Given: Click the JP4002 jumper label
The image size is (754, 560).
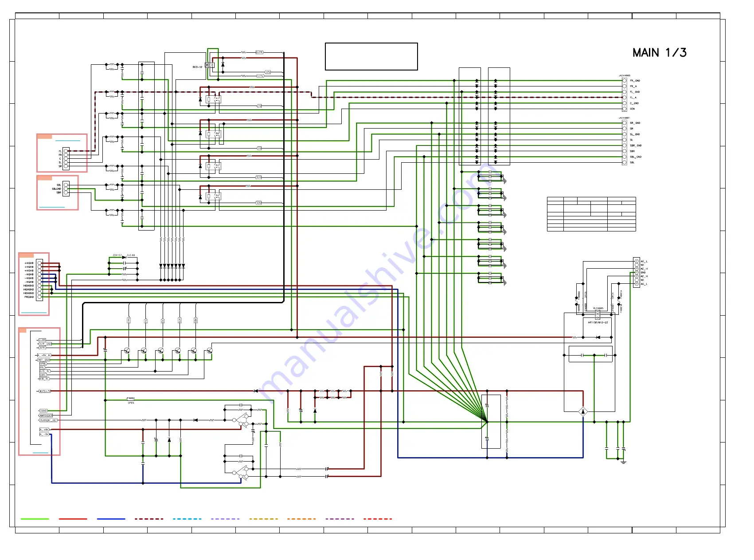Looking at the screenshot, I should point(130,399).
